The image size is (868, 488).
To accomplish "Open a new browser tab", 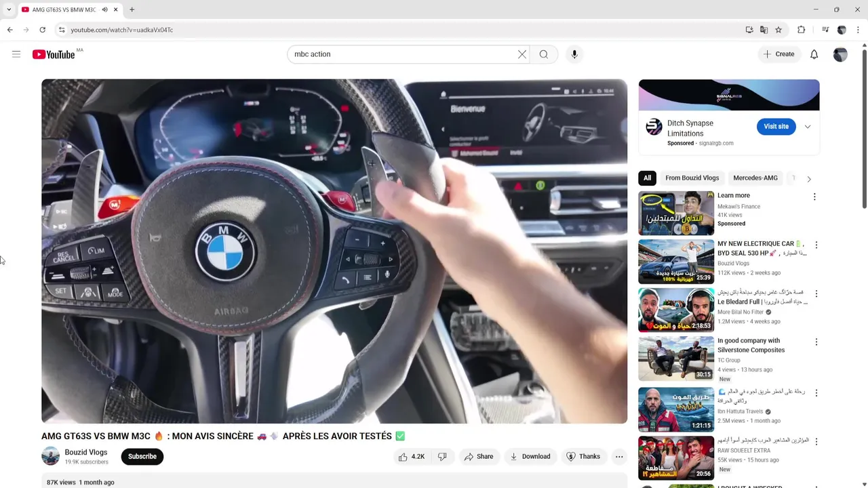I will tap(132, 9).
